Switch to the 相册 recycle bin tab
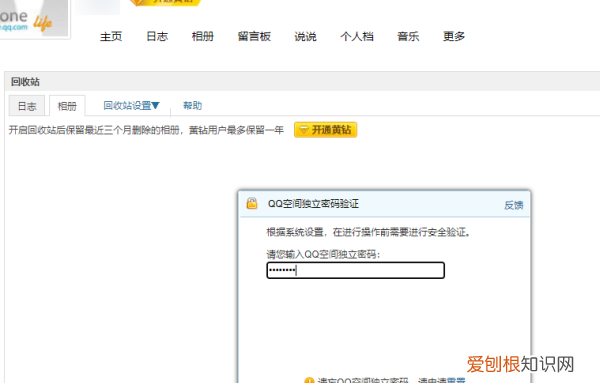Screen dimensions: 600x383 tap(67, 106)
